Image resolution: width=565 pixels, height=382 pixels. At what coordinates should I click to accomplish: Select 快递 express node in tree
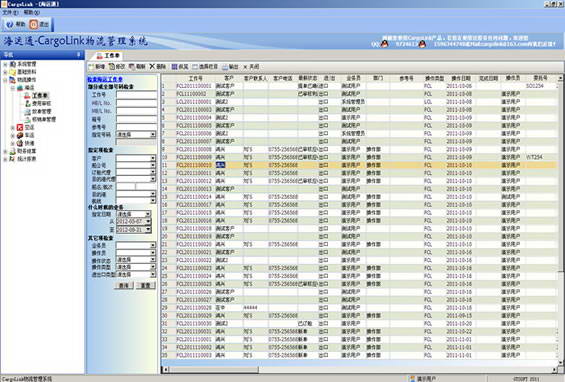click(x=26, y=143)
